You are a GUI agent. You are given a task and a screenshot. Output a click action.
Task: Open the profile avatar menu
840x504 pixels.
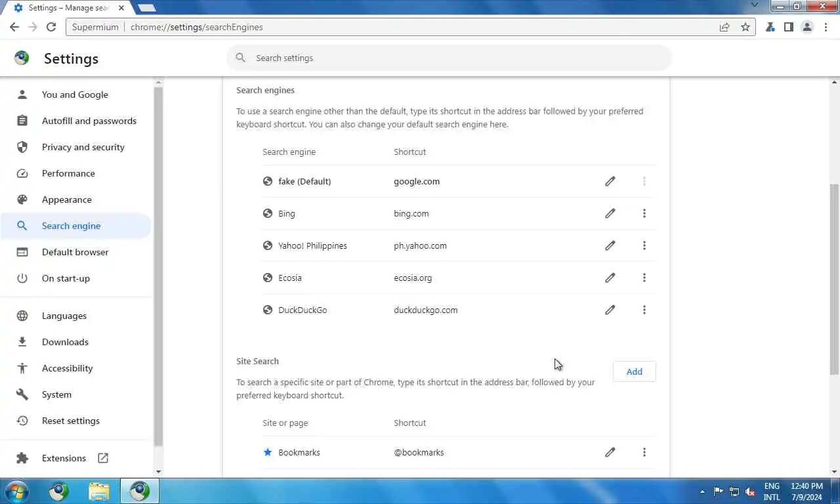pyautogui.click(x=807, y=27)
